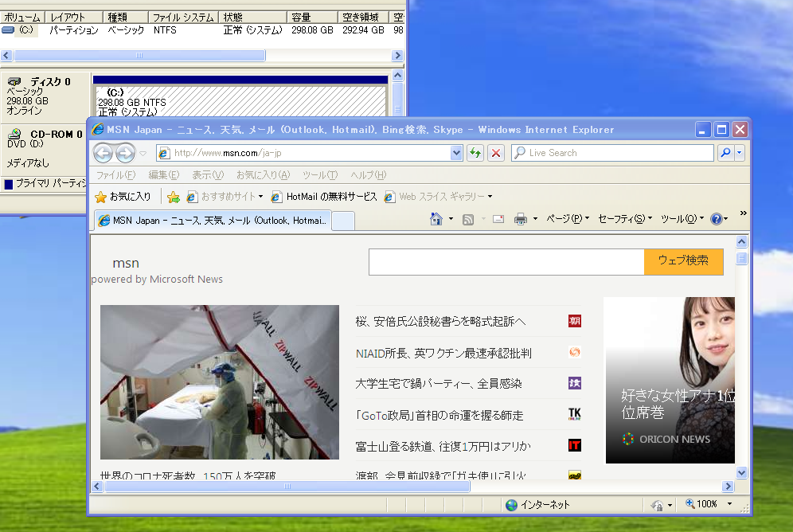The image size is (793, 532).
Task: Expand the command bar overflow chevron
Action: pyautogui.click(x=743, y=213)
